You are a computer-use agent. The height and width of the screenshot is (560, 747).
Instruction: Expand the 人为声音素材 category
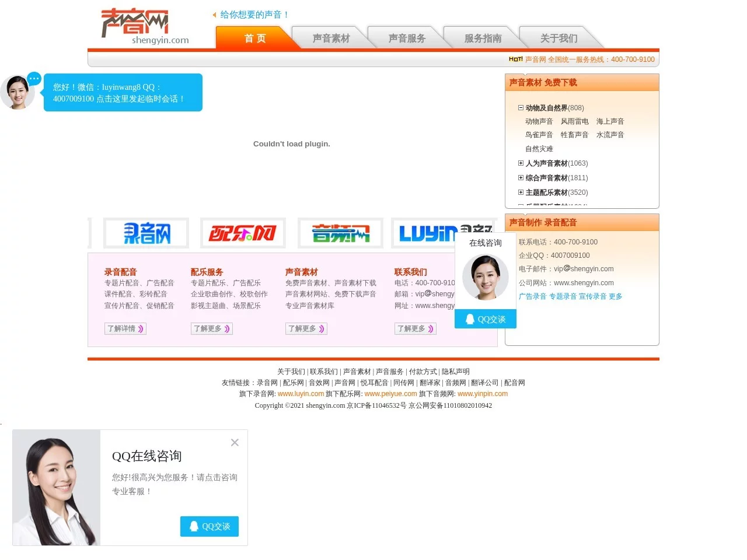click(x=521, y=163)
